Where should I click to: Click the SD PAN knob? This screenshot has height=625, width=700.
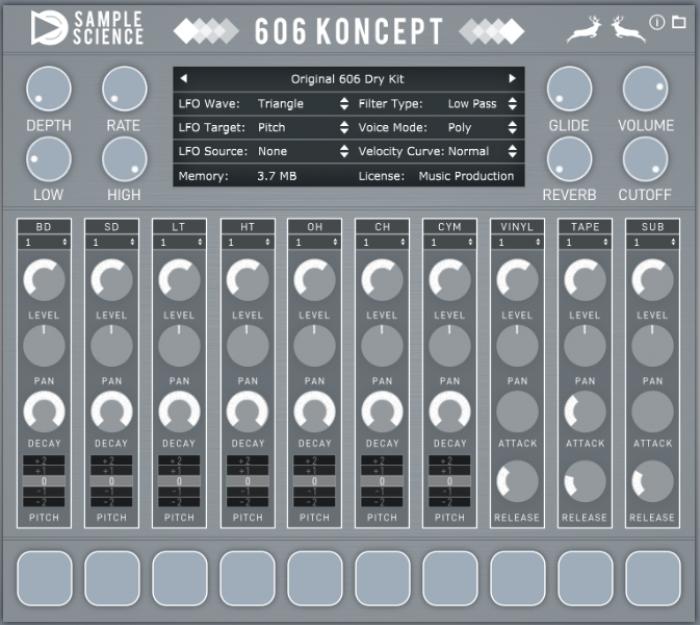(112, 346)
